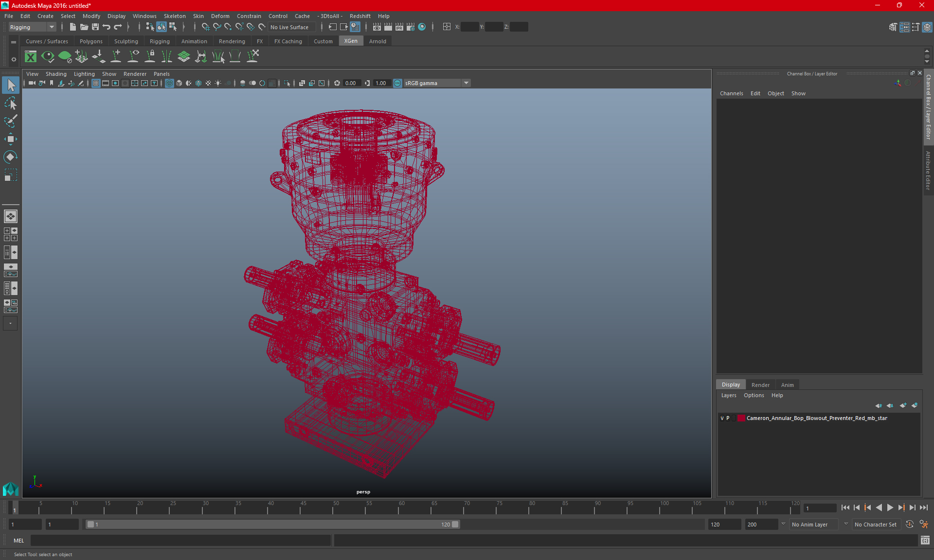The width and height of the screenshot is (934, 560).
Task: Open shelf tab list menu icon
Action: click(14, 42)
